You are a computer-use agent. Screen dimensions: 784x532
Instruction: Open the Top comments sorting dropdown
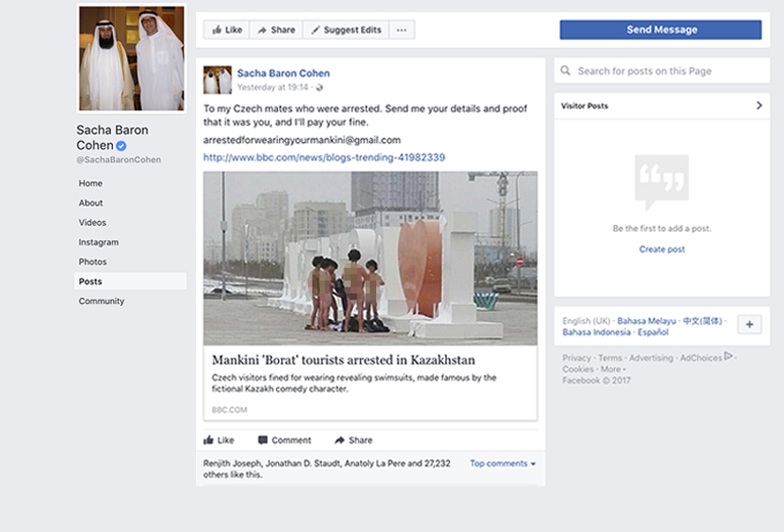[x=502, y=464]
